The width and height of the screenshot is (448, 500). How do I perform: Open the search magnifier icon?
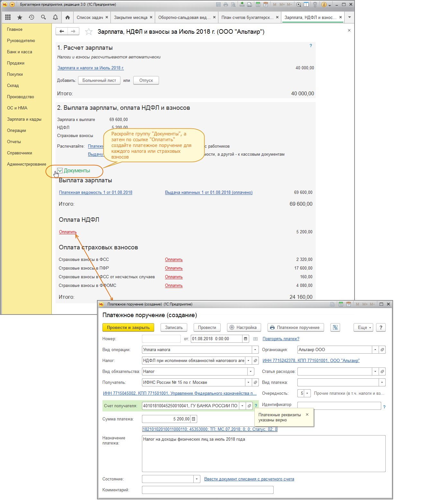point(43,17)
